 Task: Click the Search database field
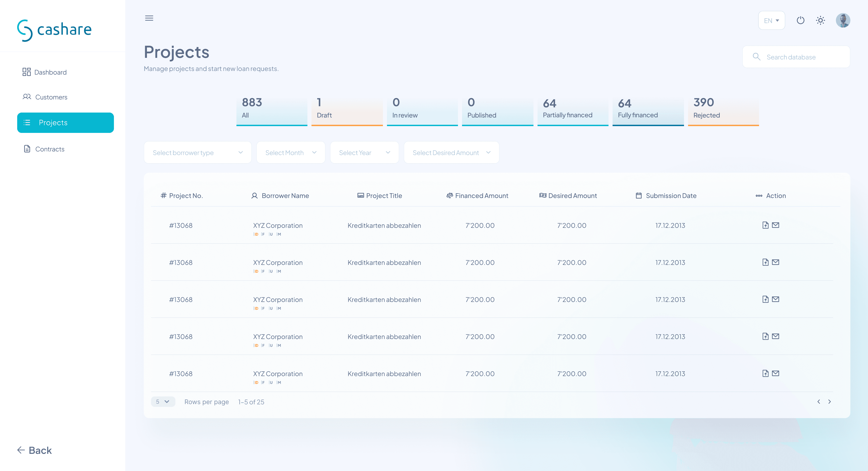[796, 57]
